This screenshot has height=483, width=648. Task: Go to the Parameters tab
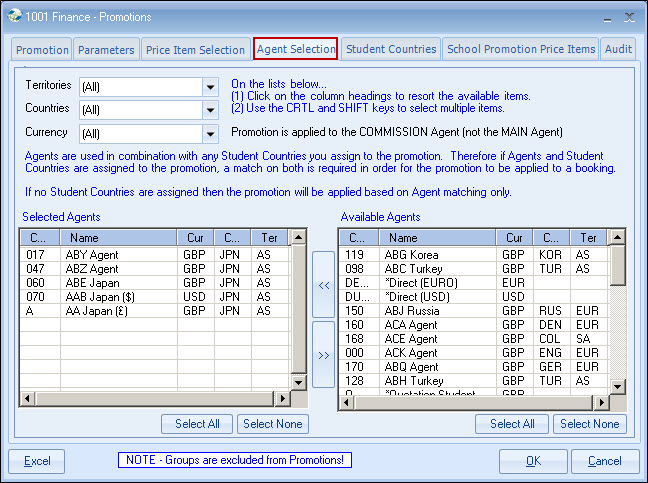click(x=106, y=49)
